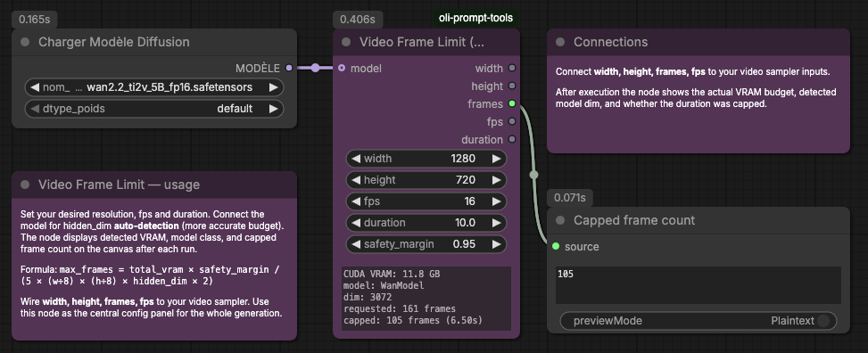Switch dtype_poids to next option
Viewport: 868px width, 353px height.
[x=274, y=109]
